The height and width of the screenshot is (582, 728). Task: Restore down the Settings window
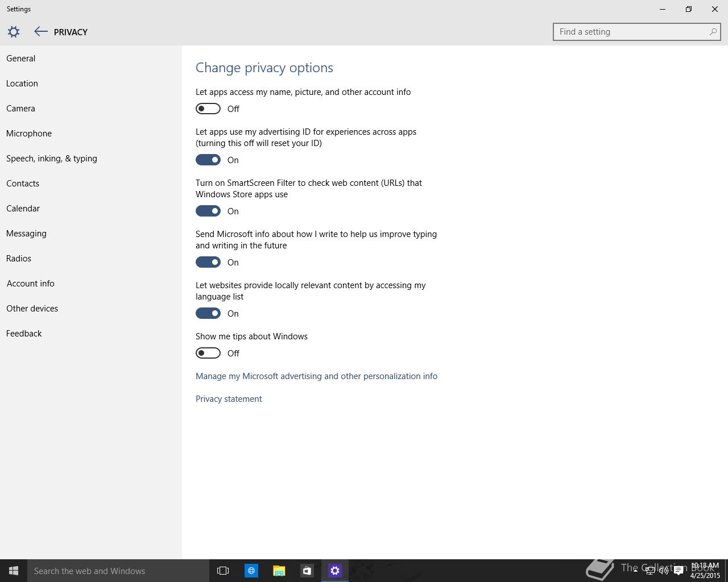click(689, 9)
